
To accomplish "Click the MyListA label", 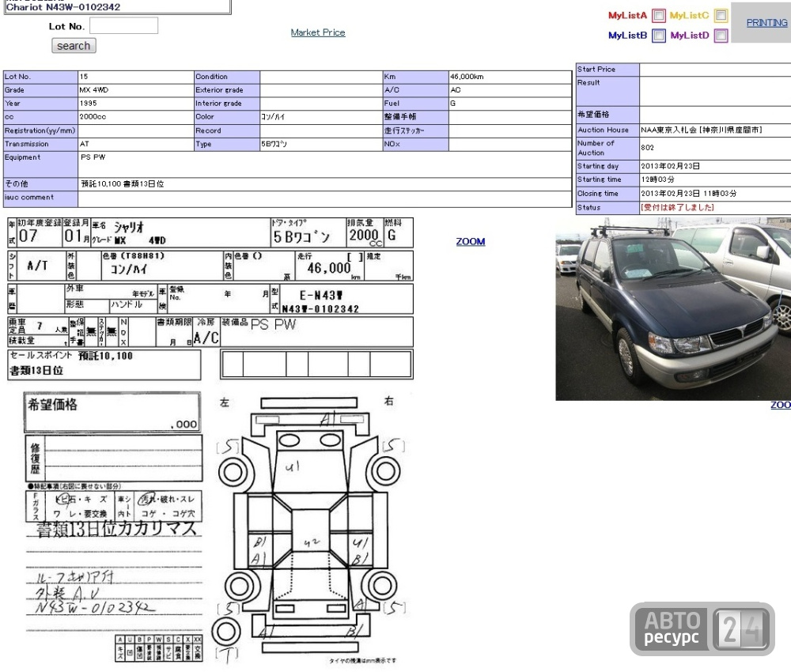I will [627, 16].
